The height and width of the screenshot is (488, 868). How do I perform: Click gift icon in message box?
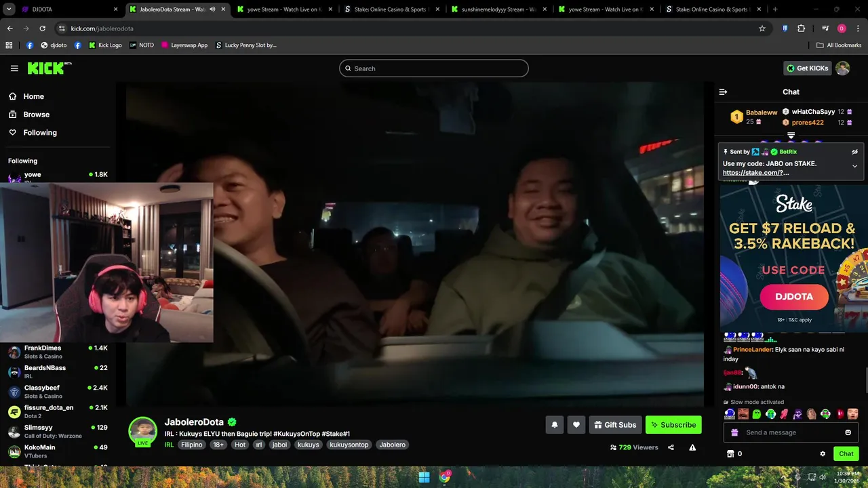click(734, 432)
